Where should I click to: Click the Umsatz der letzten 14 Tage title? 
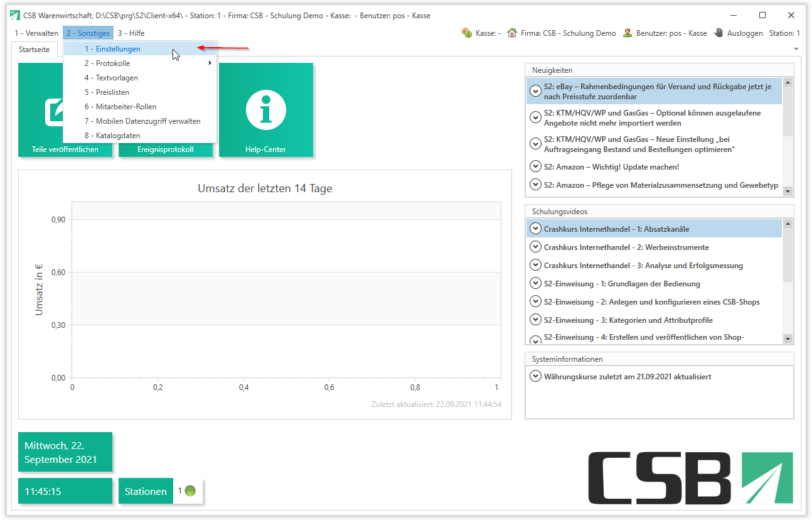point(265,188)
